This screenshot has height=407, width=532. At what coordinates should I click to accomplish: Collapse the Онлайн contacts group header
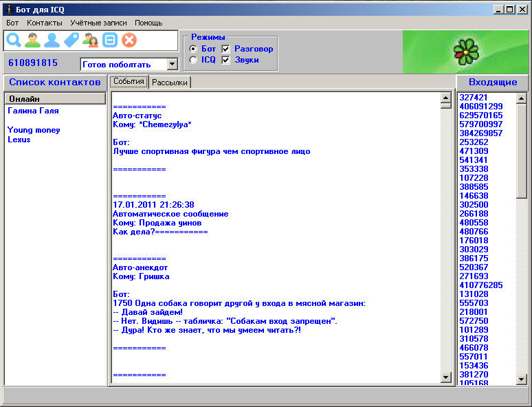55,99
